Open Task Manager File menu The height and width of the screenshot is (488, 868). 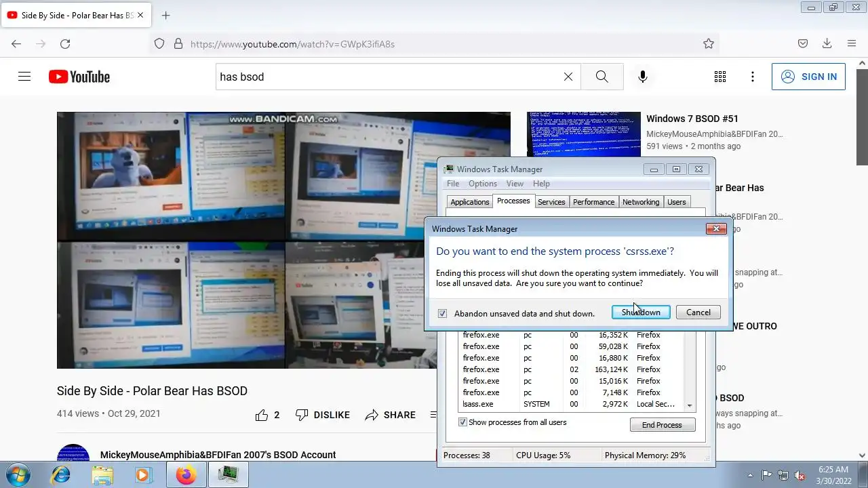click(x=453, y=184)
